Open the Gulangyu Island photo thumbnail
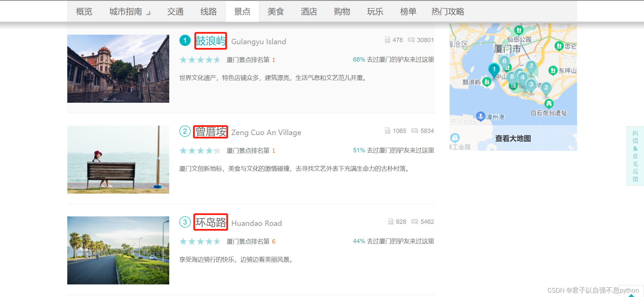The width and height of the screenshot is (644, 297). pyautogui.click(x=118, y=69)
